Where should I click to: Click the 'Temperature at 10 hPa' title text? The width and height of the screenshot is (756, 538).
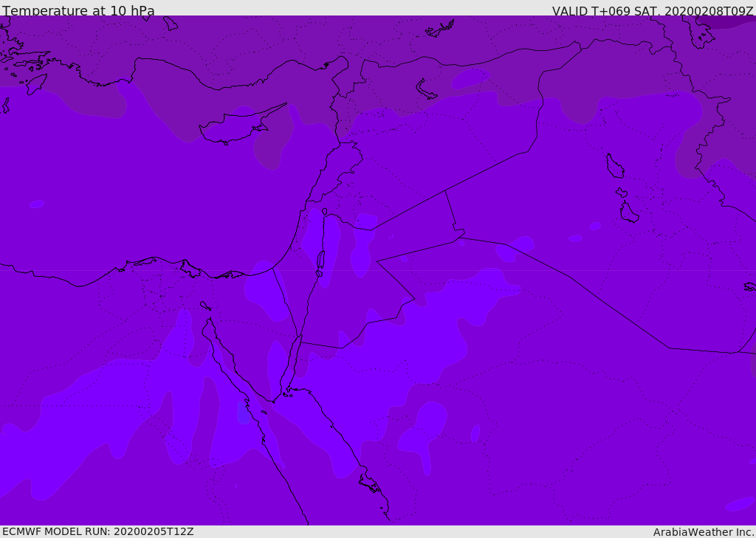[x=78, y=10]
